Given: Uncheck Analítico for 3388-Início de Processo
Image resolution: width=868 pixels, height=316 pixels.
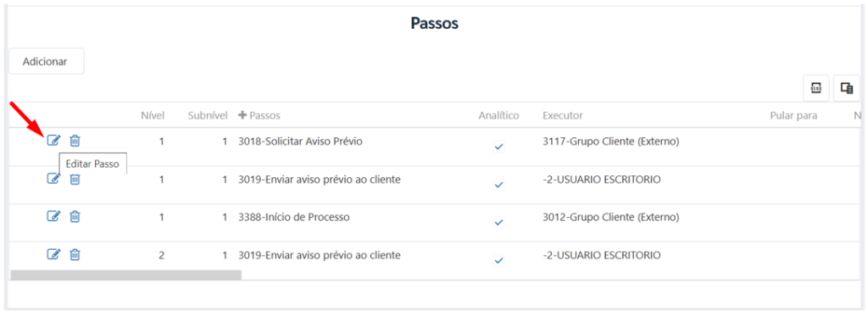Looking at the screenshot, I should (498, 222).
